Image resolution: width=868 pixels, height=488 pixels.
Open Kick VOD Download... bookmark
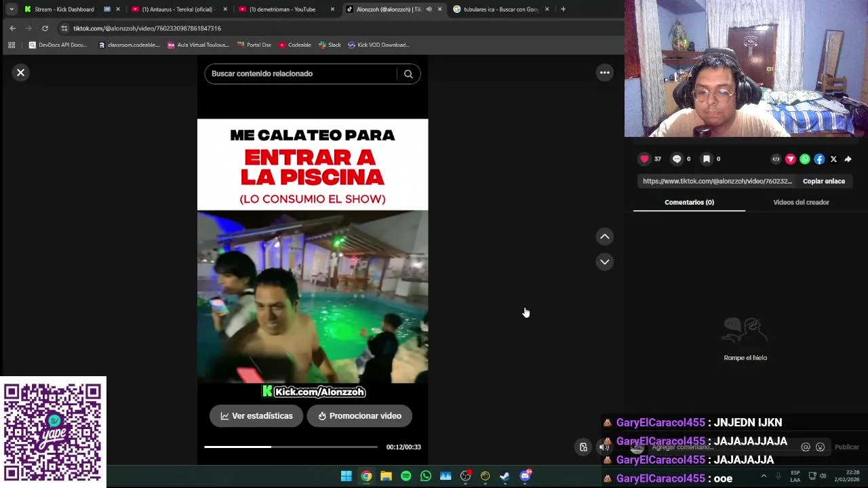point(378,45)
